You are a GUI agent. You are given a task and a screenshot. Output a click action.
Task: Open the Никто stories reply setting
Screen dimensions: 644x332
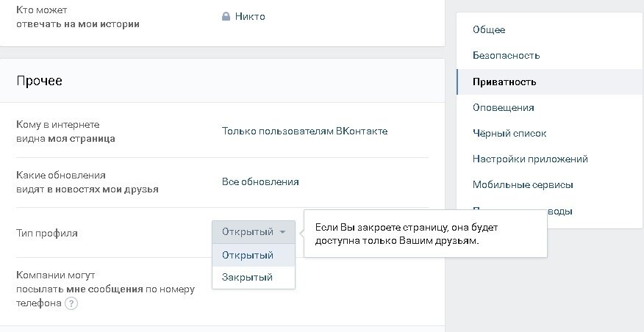click(250, 16)
